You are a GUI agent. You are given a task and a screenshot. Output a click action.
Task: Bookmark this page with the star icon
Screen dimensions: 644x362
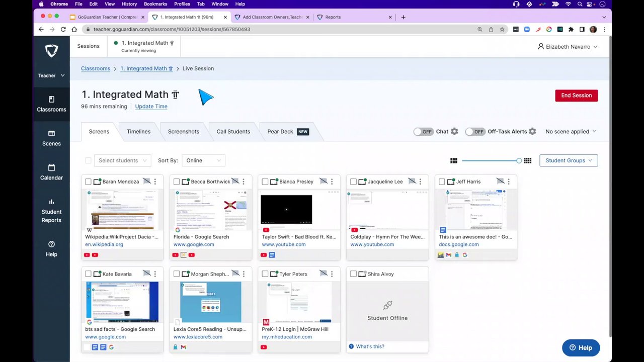[502, 30]
